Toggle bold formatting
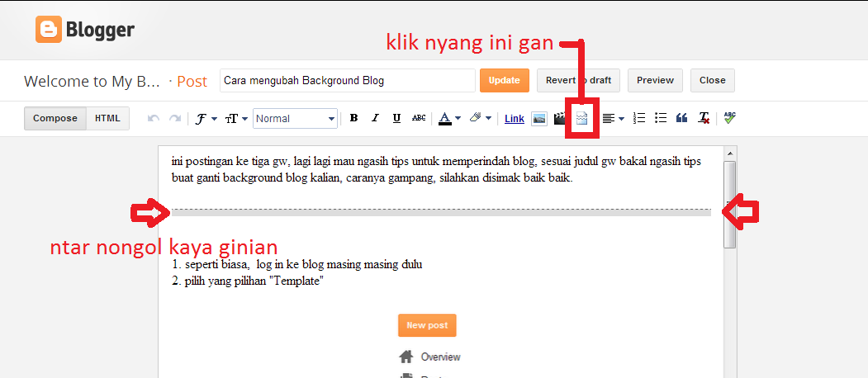Viewport: 868px width, 378px height. pos(354,118)
